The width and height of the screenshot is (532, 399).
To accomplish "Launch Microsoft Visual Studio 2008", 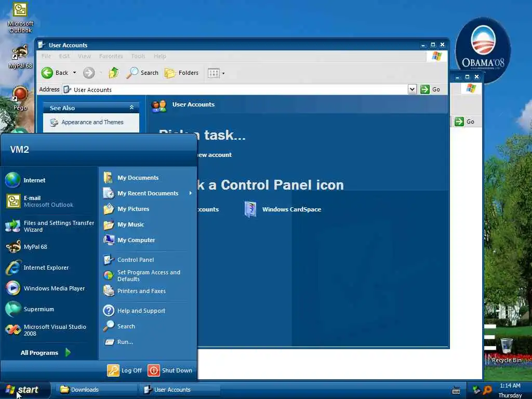I will point(49,330).
